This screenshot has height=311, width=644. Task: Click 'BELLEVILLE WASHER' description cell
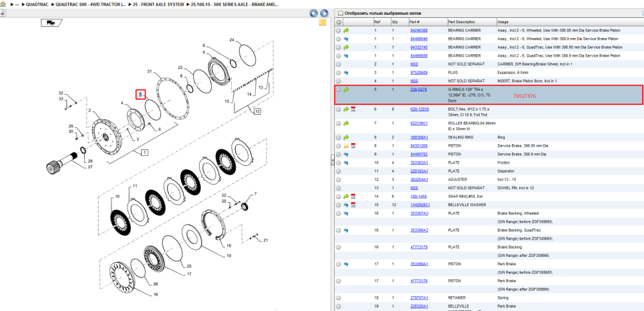pos(467,205)
